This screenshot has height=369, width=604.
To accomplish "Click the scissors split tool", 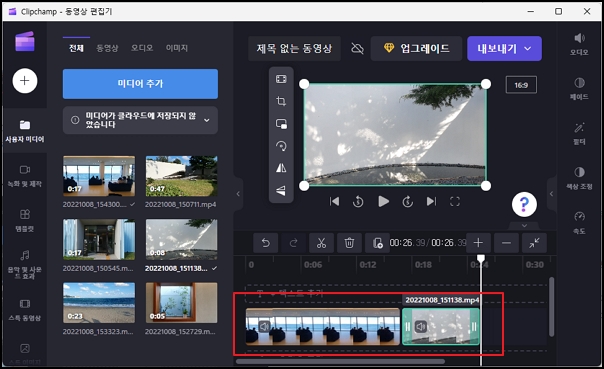I will click(x=321, y=243).
